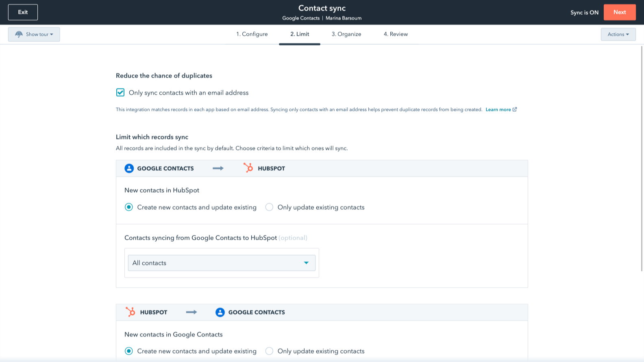The width and height of the screenshot is (644, 362).
Task: Click the HubSpot sprocket icon in second section header
Action: pos(130,312)
